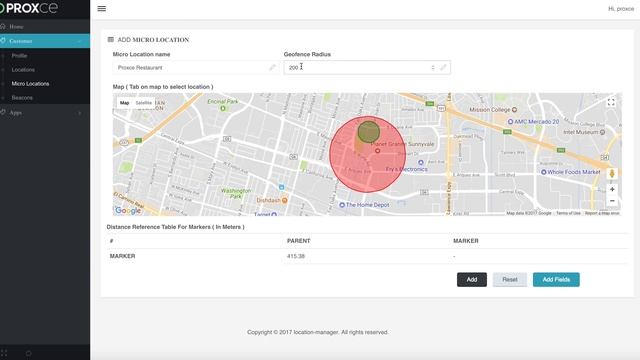Select Micro Locations in sidebar

pos(30,84)
